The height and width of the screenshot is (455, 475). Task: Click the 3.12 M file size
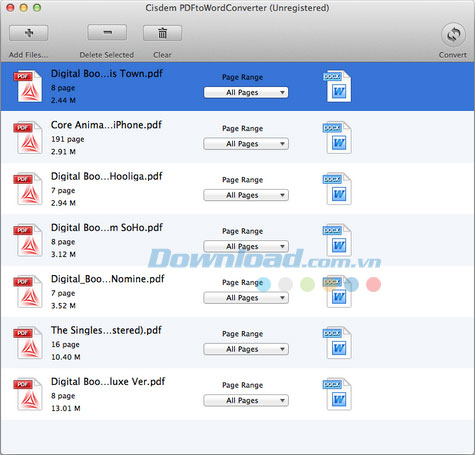[63, 254]
